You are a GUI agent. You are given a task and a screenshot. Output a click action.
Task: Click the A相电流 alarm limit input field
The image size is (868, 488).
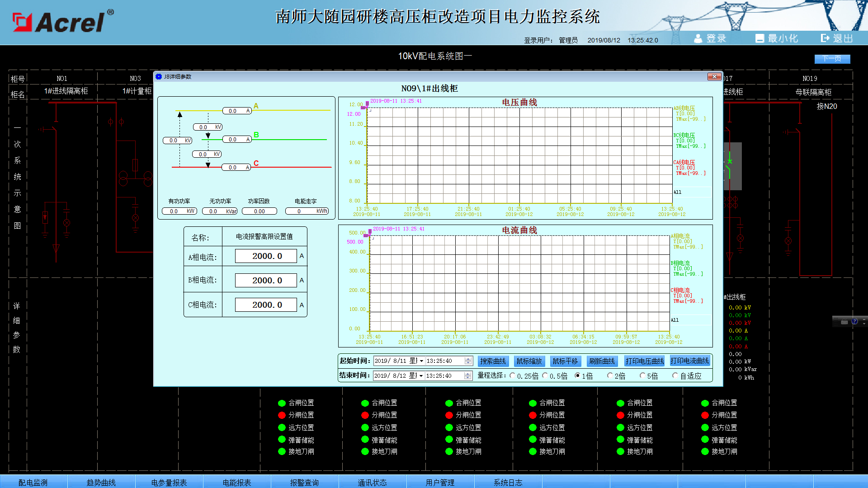[266, 256]
